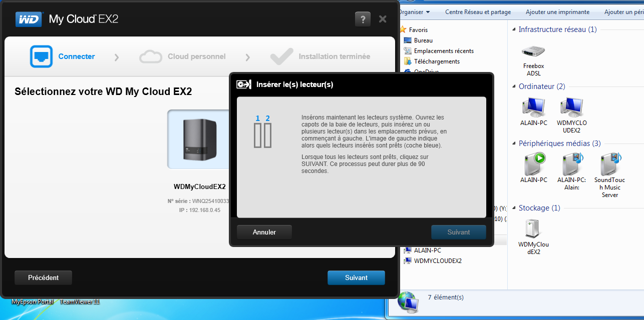Select WDMYCLOUDEX2 in the navigation tree
The height and width of the screenshot is (320, 644).
pyautogui.click(x=438, y=261)
